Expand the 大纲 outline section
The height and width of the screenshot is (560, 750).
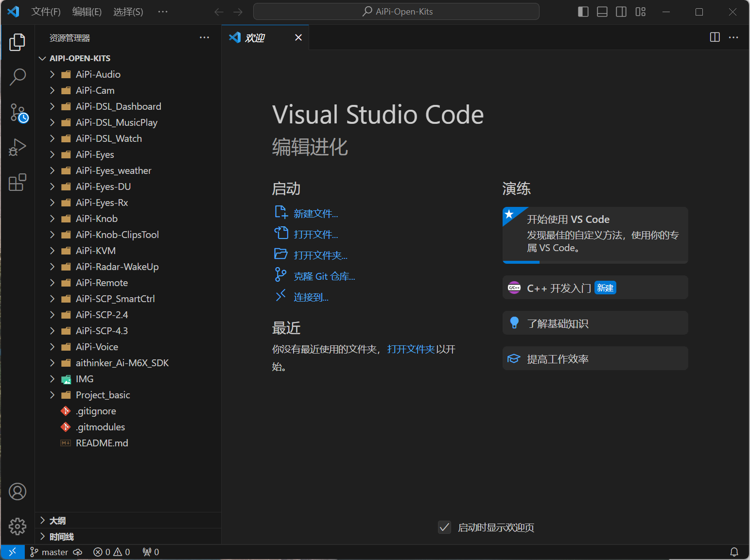pos(128,521)
